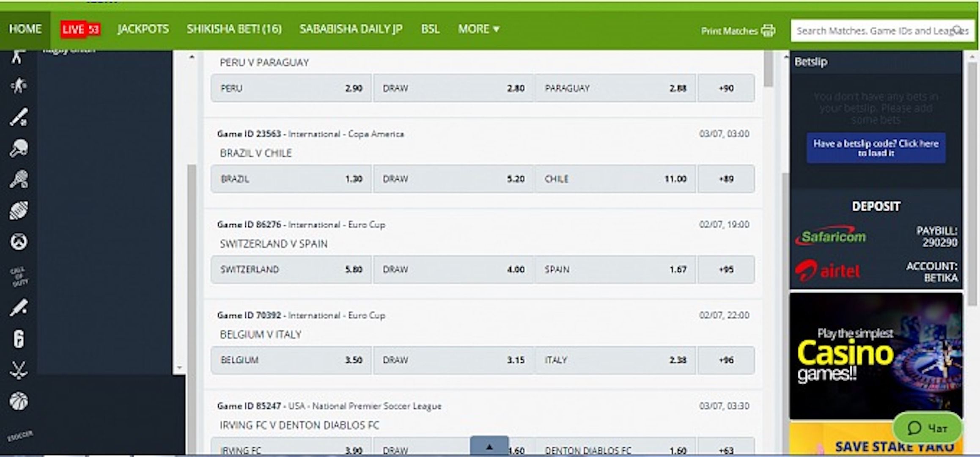Select the Call of Duty icon
980x457 pixels.
19,276
